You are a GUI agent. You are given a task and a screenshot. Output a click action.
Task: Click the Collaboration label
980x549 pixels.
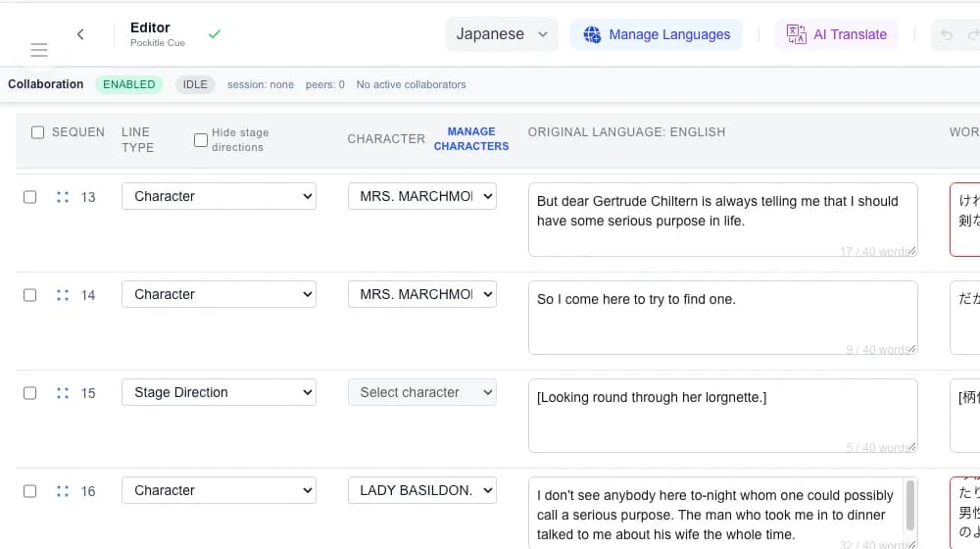[x=46, y=83]
